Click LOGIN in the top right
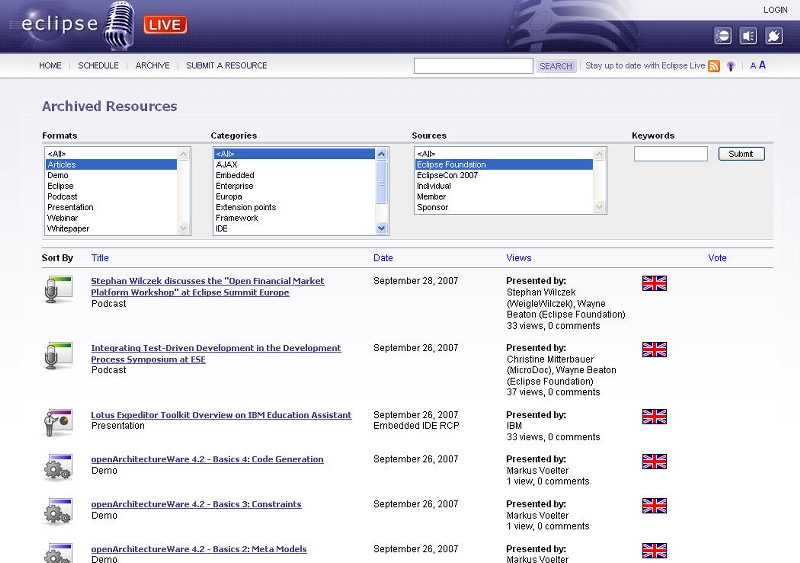This screenshot has height=563, width=800. [775, 10]
